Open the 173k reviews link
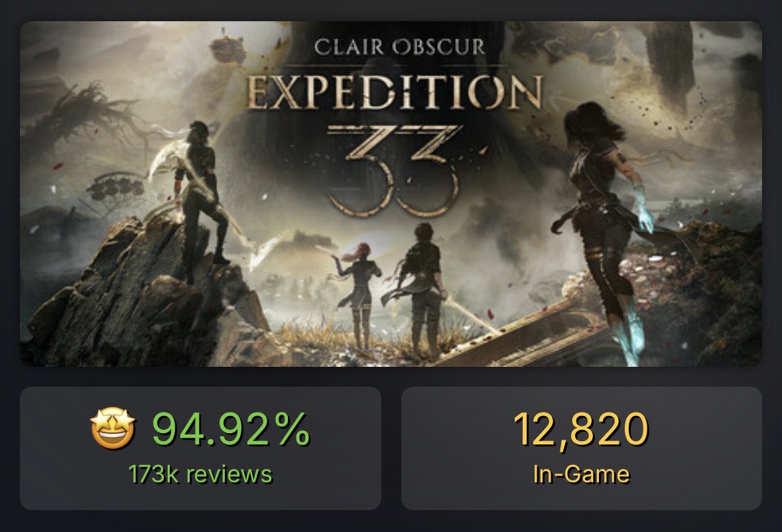The image size is (782, 532). click(200, 474)
